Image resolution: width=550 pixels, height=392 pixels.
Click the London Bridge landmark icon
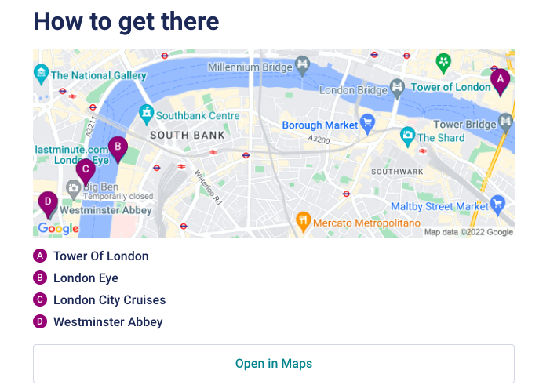397,89
